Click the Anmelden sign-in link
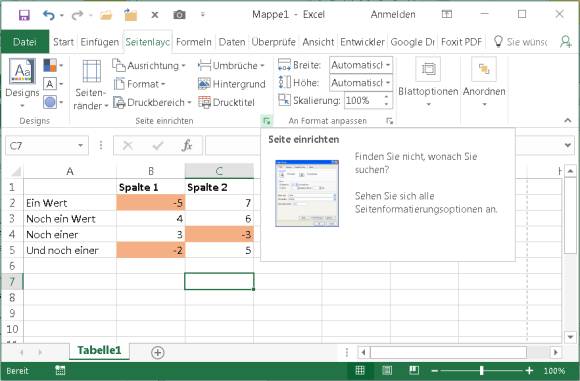 click(x=393, y=14)
